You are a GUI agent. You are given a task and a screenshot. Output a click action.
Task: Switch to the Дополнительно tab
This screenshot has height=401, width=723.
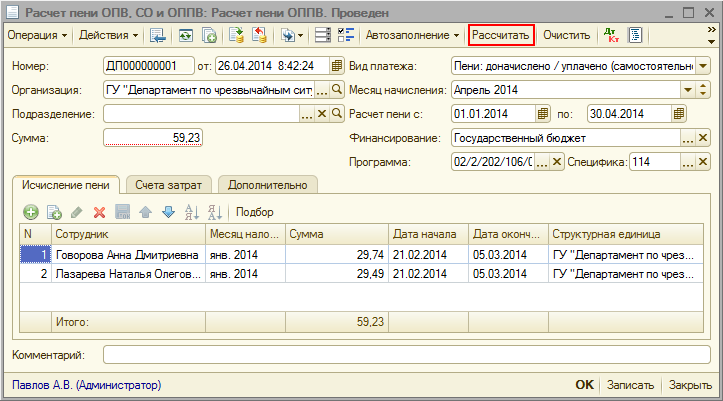click(267, 185)
